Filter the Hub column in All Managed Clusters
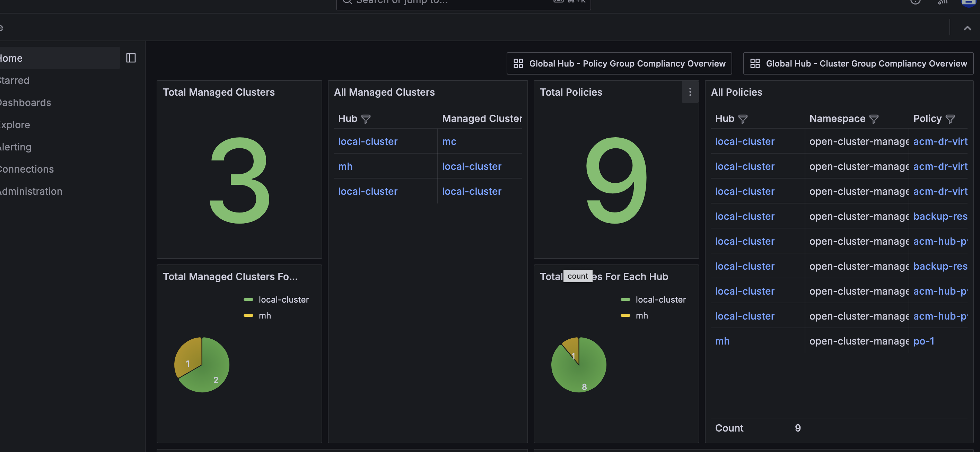Viewport: 980px width, 452px height. [366, 119]
